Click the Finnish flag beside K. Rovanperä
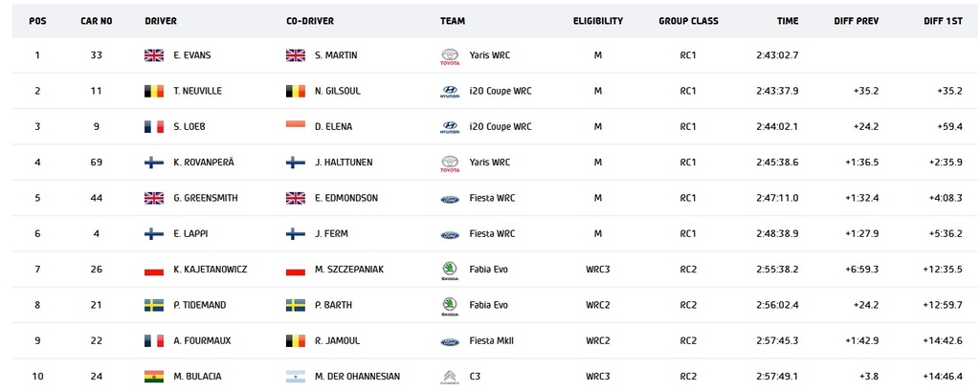Viewport: 980px width, 391px height. tap(154, 163)
